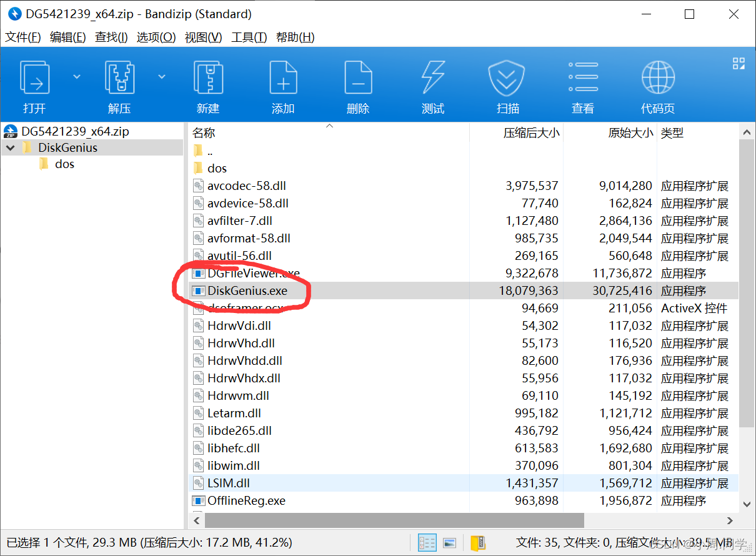Click vertical scrollbar down arrow
The height and width of the screenshot is (556, 756).
(746, 503)
